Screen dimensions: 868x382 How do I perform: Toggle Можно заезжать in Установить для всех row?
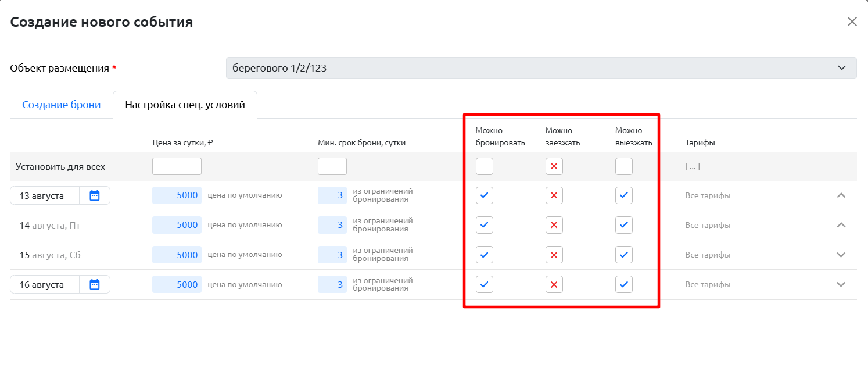pyautogui.click(x=554, y=166)
